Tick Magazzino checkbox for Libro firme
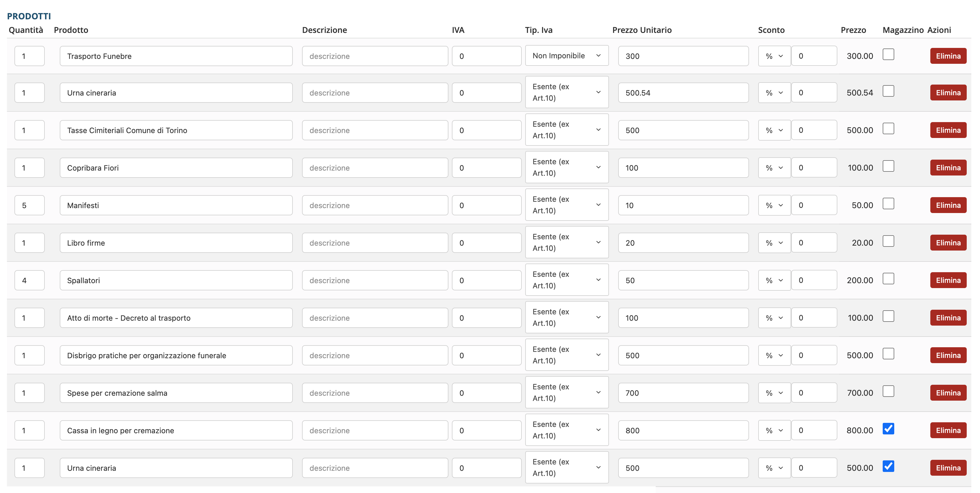The height and width of the screenshot is (493, 980). tap(888, 241)
